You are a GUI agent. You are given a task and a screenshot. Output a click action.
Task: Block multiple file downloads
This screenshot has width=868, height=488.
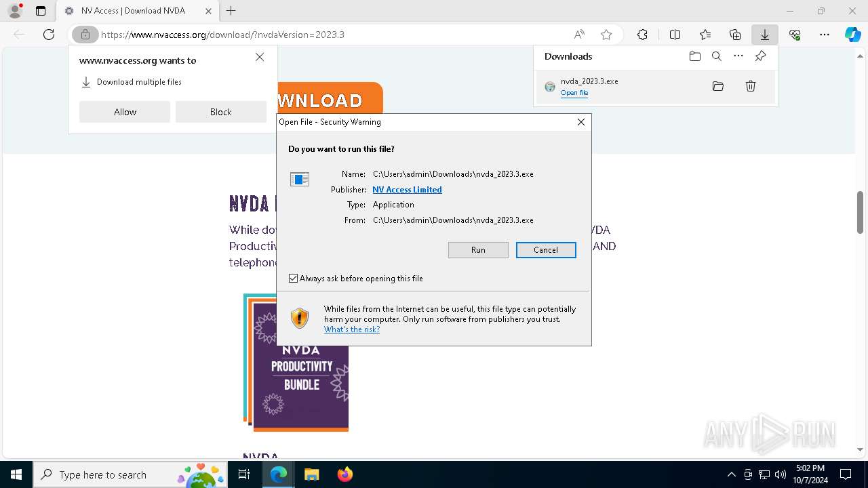pos(221,112)
